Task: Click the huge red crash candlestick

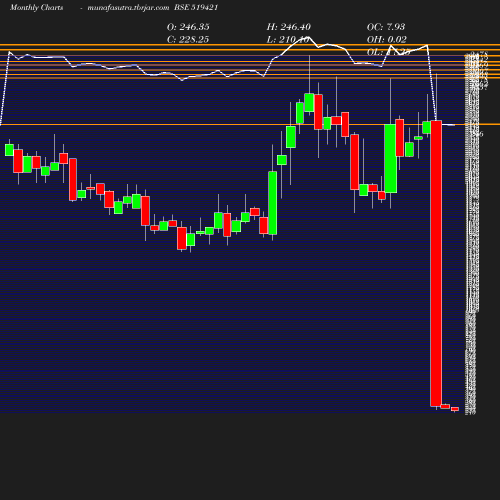Action: [436, 263]
